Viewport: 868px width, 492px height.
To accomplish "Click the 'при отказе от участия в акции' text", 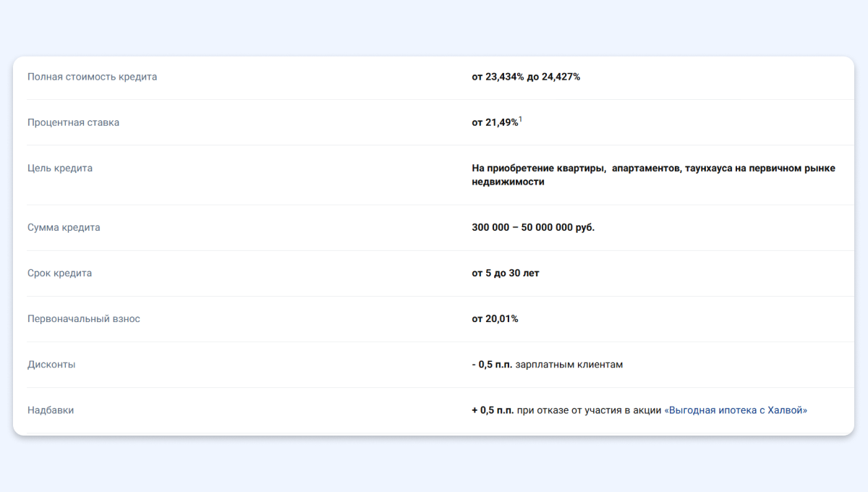I will [589, 410].
